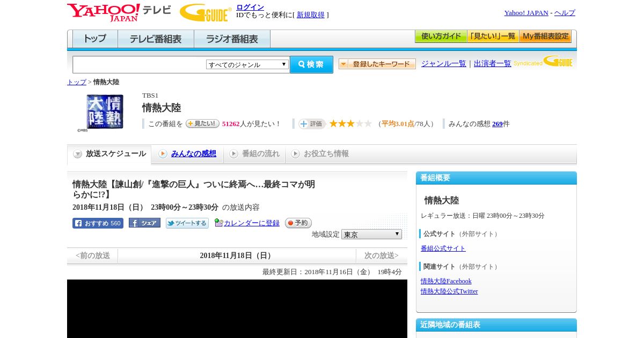
Task: Click the episode title 諫山創 進撃の巨人 heading
Action: pos(194,189)
